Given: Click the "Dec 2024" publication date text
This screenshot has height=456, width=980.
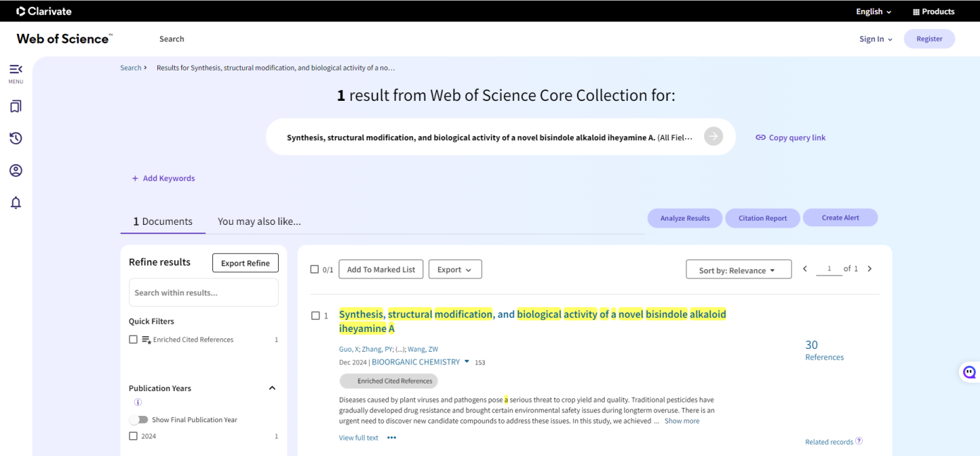Looking at the screenshot, I should pyautogui.click(x=353, y=362).
